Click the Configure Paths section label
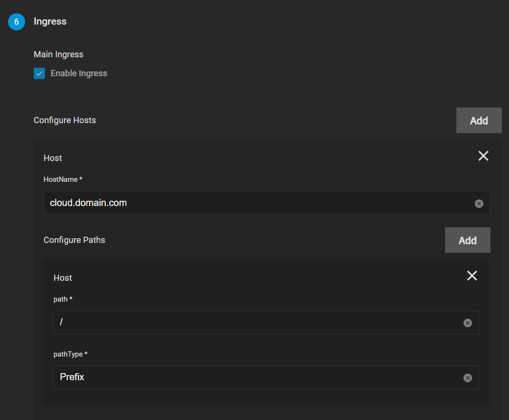The width and height of the screenshot is (509, 420). tap(74, 240)
